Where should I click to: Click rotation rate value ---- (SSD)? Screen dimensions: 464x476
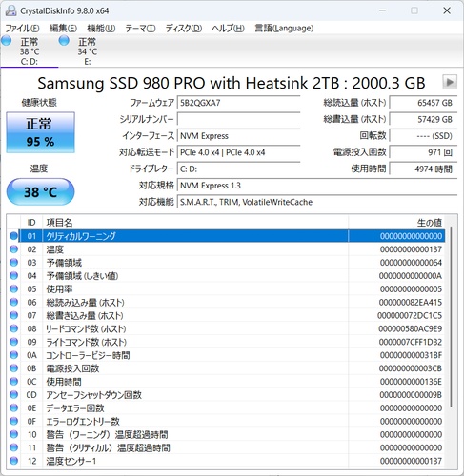(x=423, y=136)
